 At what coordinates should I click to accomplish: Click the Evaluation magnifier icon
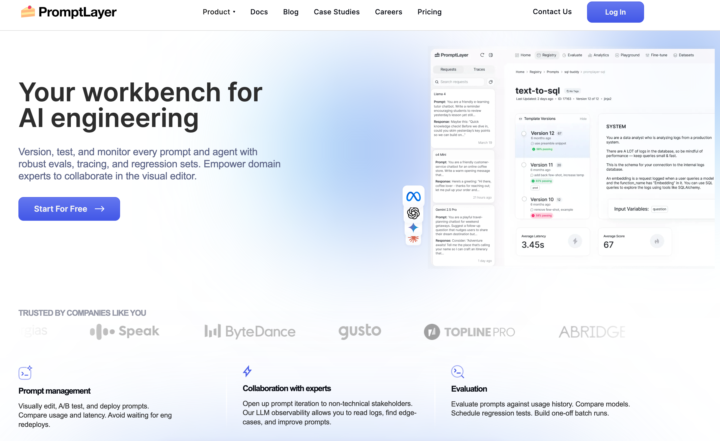point(457,372)
